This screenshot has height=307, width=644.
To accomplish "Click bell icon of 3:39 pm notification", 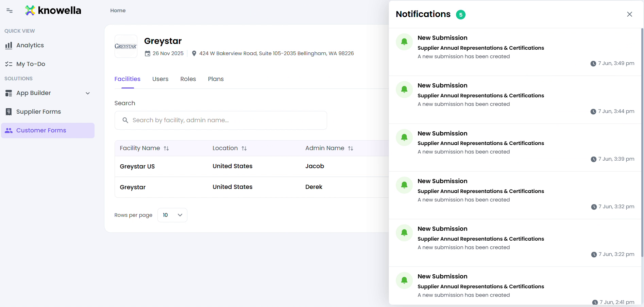I will click(x=404, y=138).
